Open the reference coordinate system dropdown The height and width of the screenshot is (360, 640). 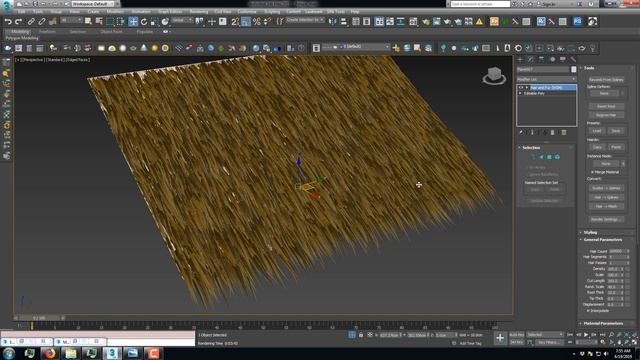coord(182,20)
